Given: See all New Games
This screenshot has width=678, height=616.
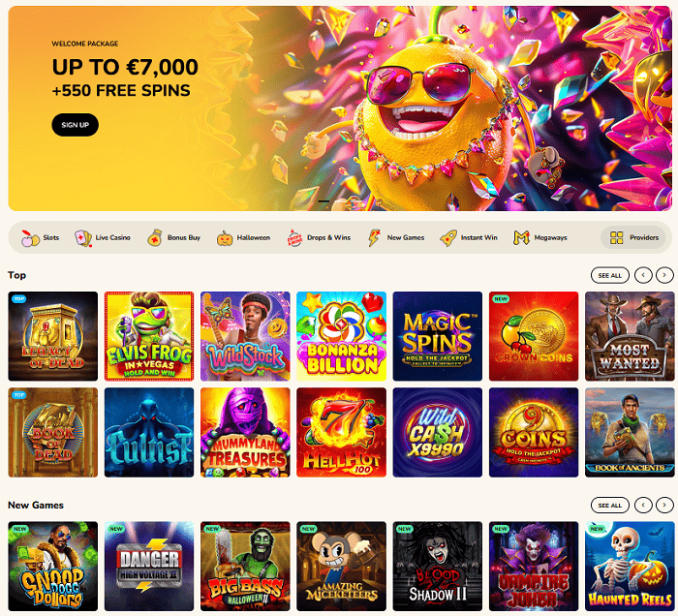Looking at the screenshot, I should (x=609, y=505).
